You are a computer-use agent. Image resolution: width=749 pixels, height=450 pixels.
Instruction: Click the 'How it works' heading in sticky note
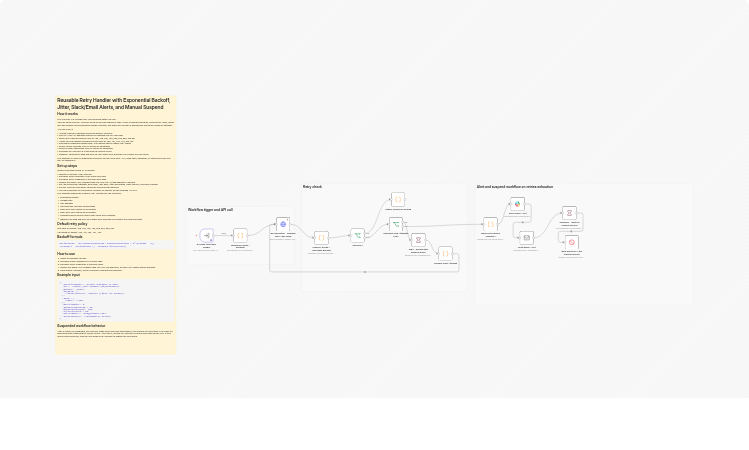click(67, 114)
